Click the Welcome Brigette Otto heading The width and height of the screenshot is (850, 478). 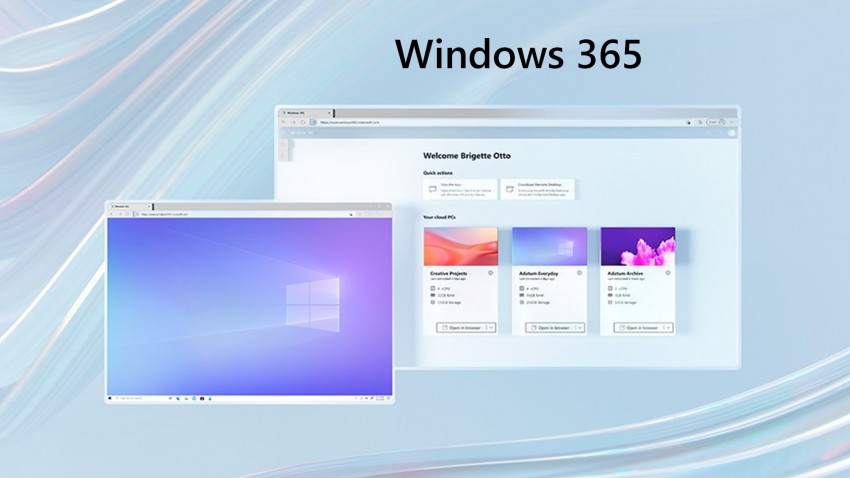[467, 156]
